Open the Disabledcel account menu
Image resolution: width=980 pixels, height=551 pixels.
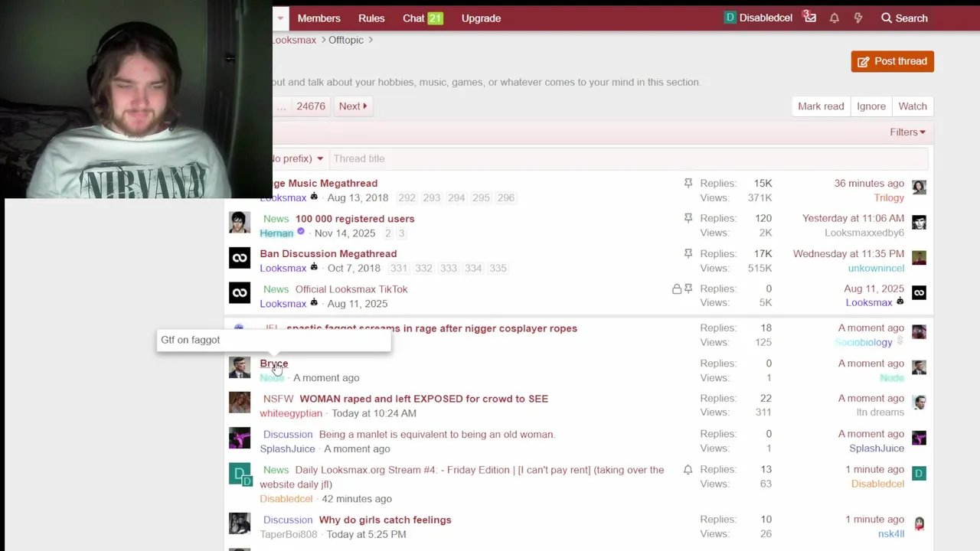tap(758, 18)
